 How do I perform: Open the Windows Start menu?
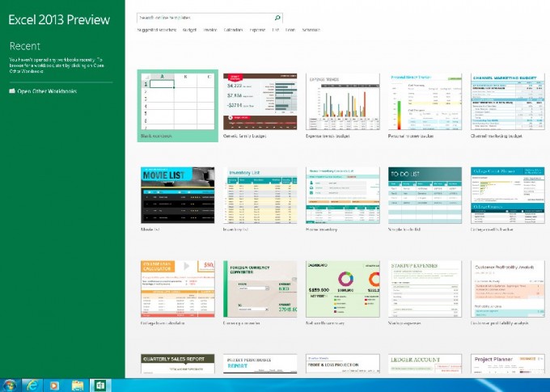pos(10,386)
